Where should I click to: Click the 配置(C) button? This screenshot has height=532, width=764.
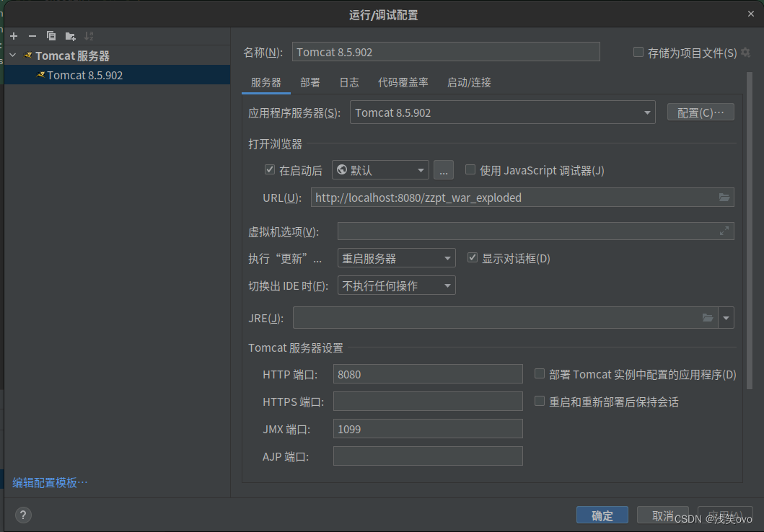[700, 112]
